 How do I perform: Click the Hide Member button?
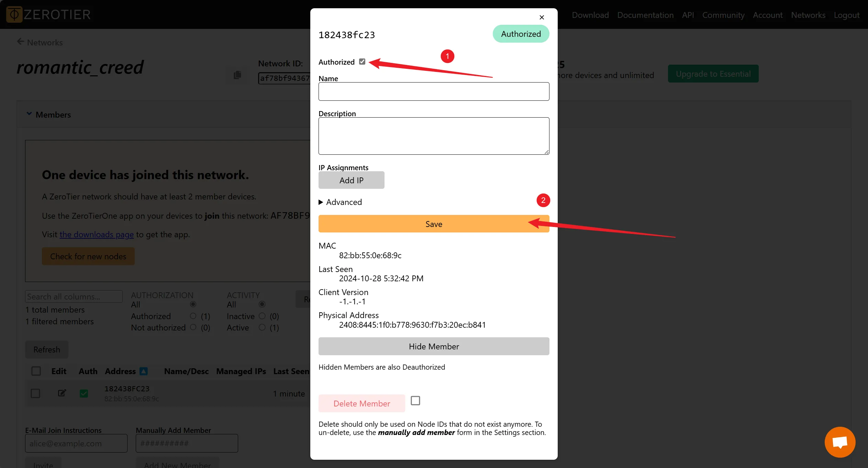[x=434, y=346]
